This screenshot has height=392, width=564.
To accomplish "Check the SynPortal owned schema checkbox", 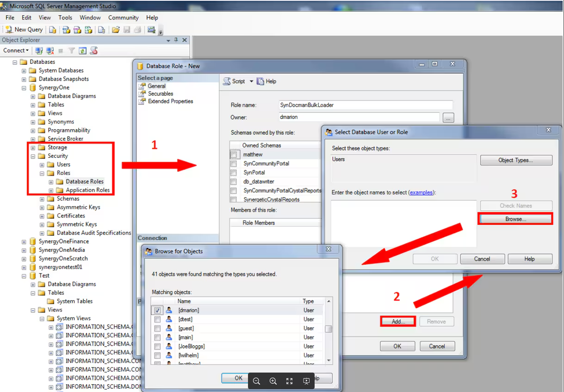I will 233,173.
